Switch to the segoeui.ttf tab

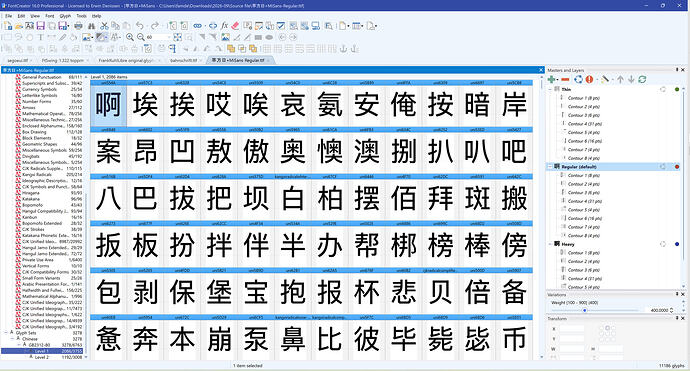19,60
